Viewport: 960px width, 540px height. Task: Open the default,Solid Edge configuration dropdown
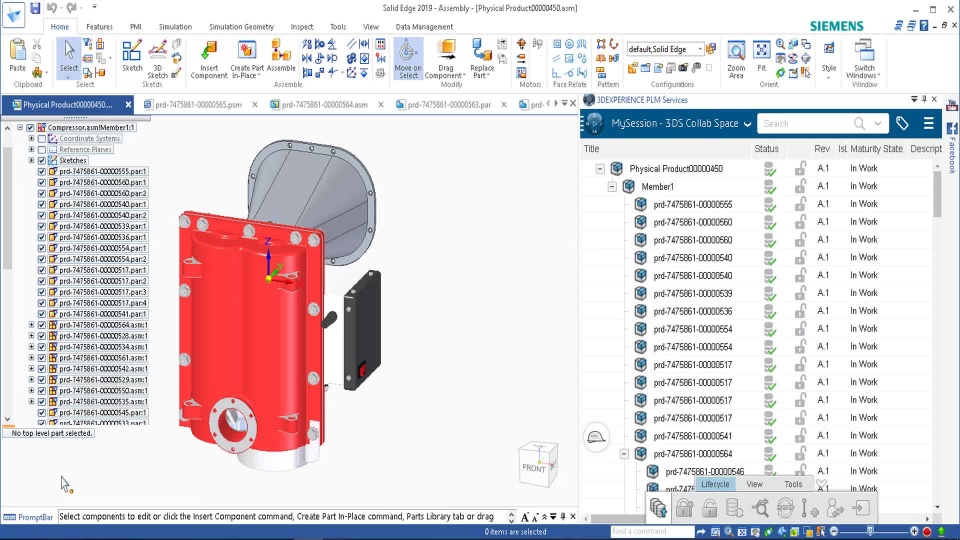pyautogui.click(x=699, y=49)
